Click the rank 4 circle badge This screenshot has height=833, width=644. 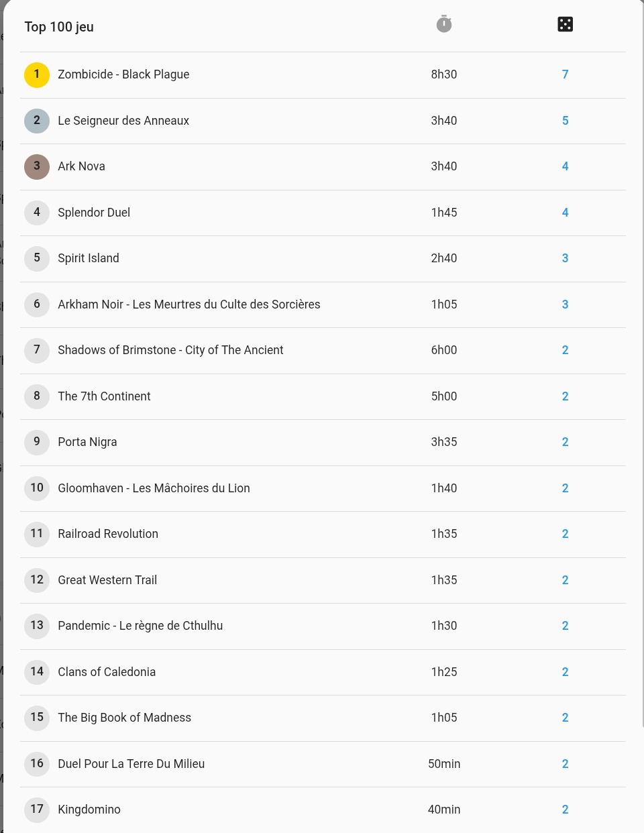[x=37, y=213]
